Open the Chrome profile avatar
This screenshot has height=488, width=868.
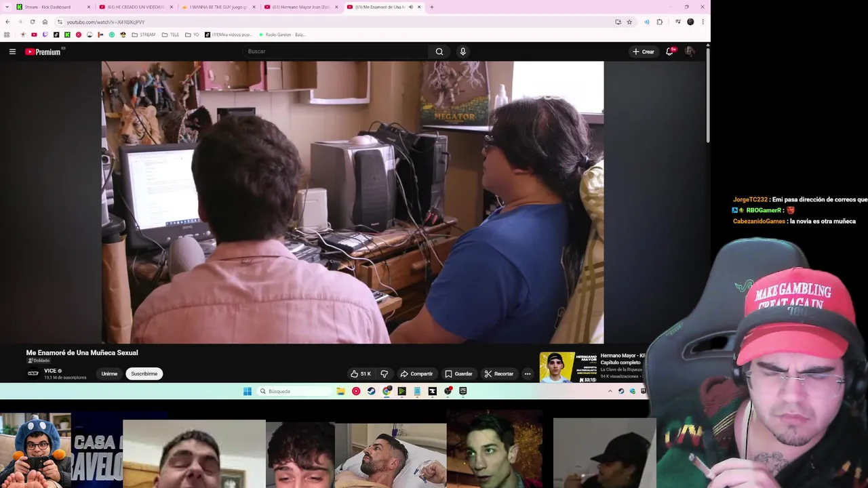click(x=690, y=22)
